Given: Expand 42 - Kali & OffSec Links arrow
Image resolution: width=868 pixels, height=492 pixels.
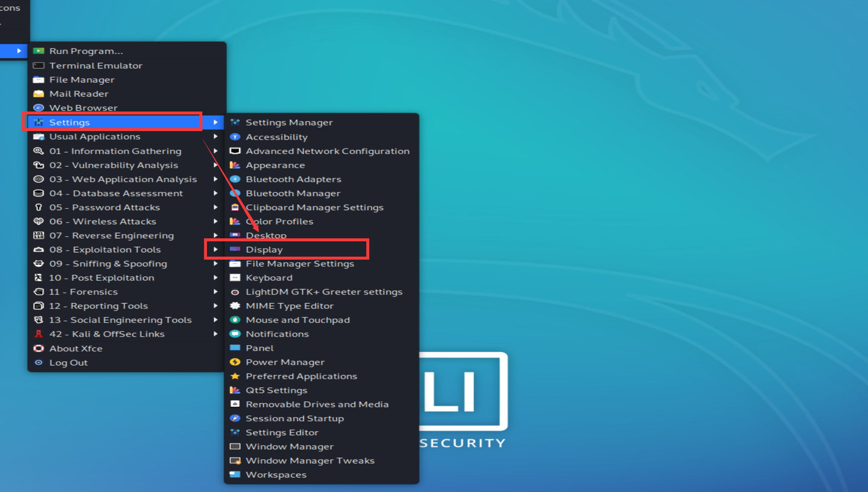Looking at the screenshot, I should click(x=216, y=334).
